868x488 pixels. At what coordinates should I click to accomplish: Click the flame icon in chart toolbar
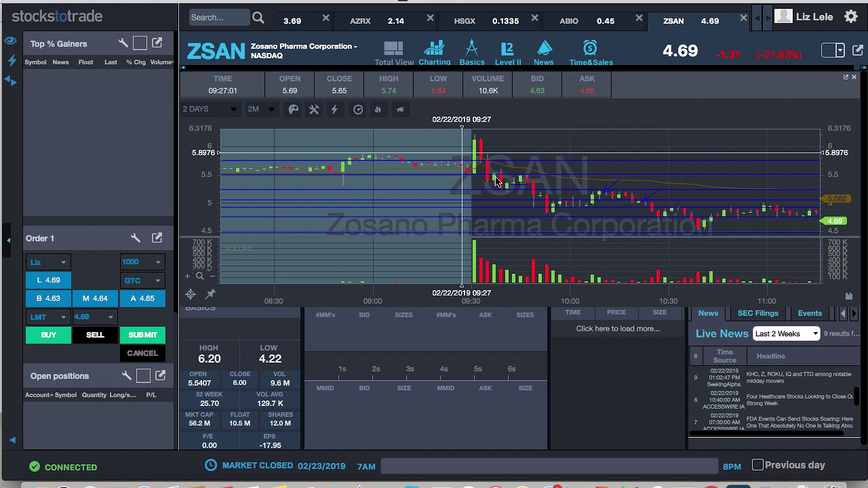coord(378,109)
